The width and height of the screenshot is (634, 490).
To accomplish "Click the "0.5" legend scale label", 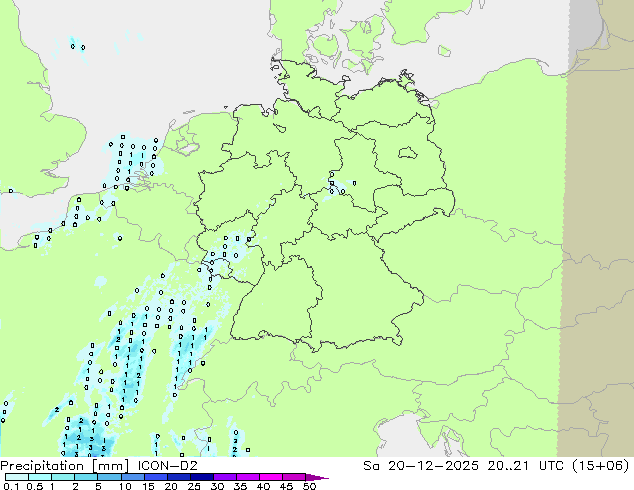I will coord(34,486).
